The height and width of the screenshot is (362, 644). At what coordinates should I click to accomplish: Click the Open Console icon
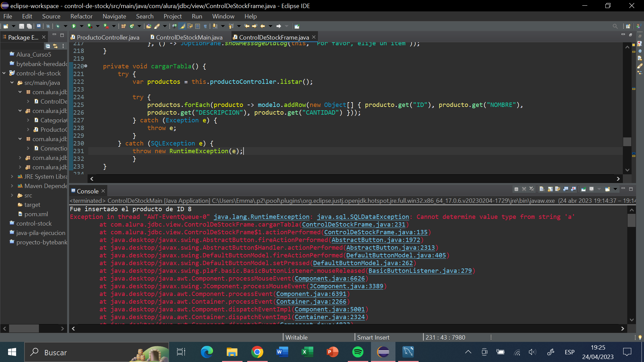[607, 189]
